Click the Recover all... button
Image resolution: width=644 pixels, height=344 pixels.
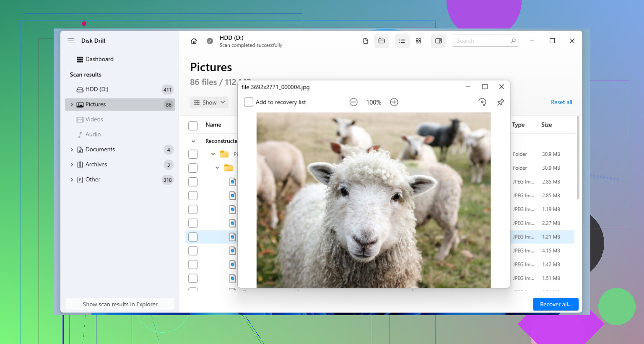556,305
